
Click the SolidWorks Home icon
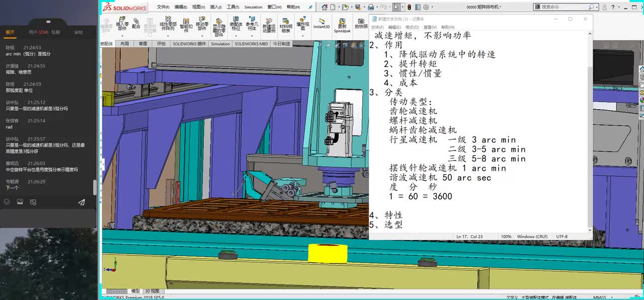pyautogui.click(x=325, y=7)
